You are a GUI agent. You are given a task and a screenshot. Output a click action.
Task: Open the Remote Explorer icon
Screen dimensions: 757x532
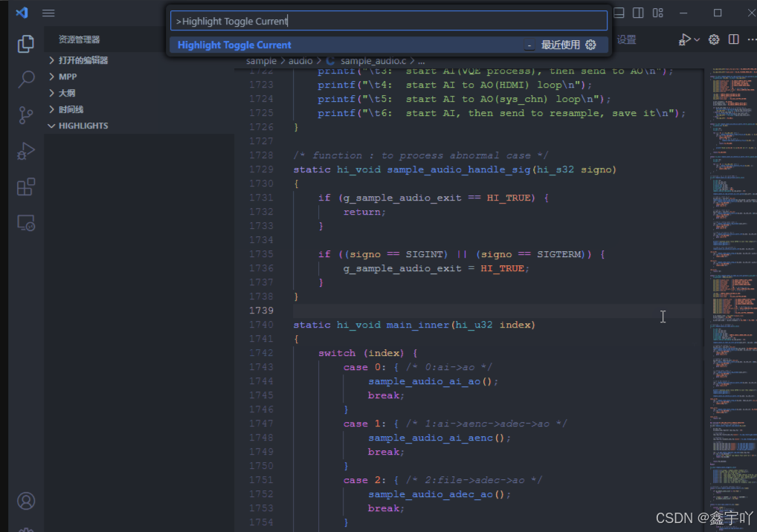[26, 222]
